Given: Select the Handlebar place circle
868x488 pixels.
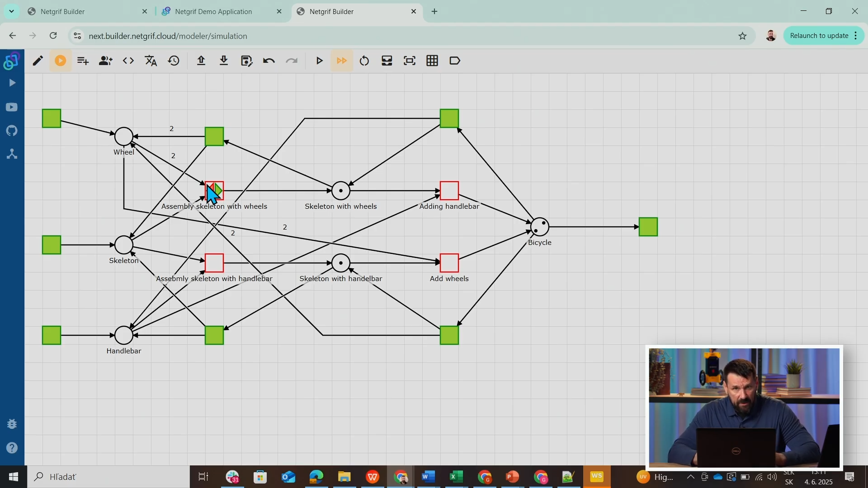Looking at the screenshot, I should click(124, 335).
